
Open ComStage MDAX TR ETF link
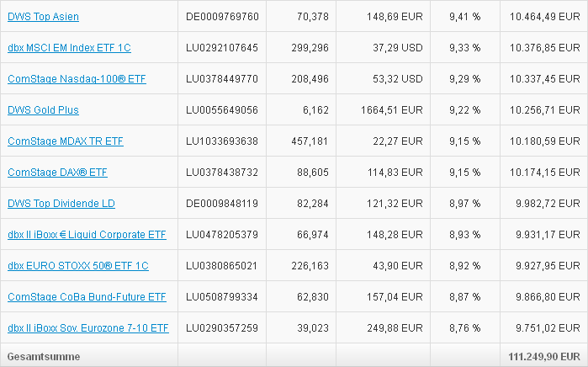click(x=66, y=141)
